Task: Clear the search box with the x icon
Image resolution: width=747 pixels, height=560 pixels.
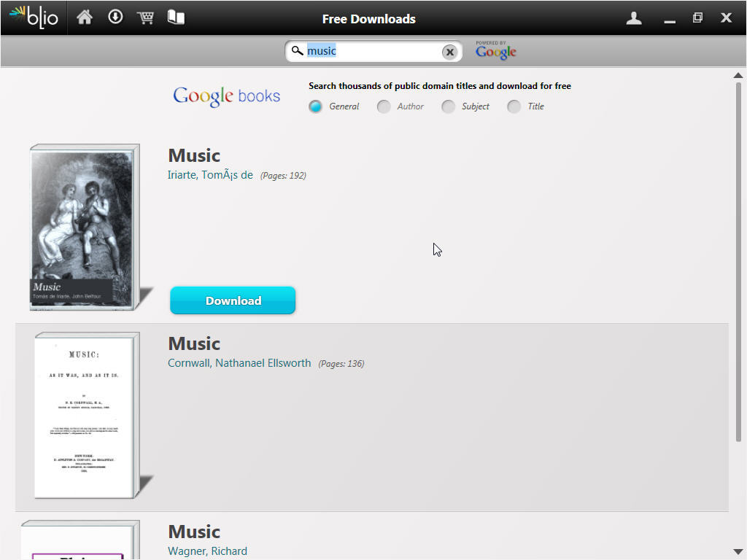Action: [x=450, y=51]
